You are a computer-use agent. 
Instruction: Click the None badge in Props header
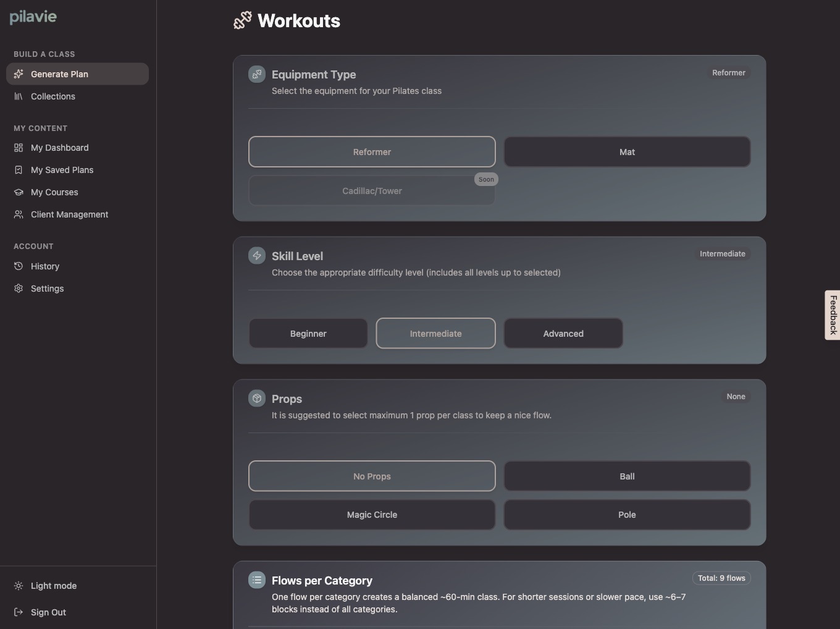pos(736,397)
